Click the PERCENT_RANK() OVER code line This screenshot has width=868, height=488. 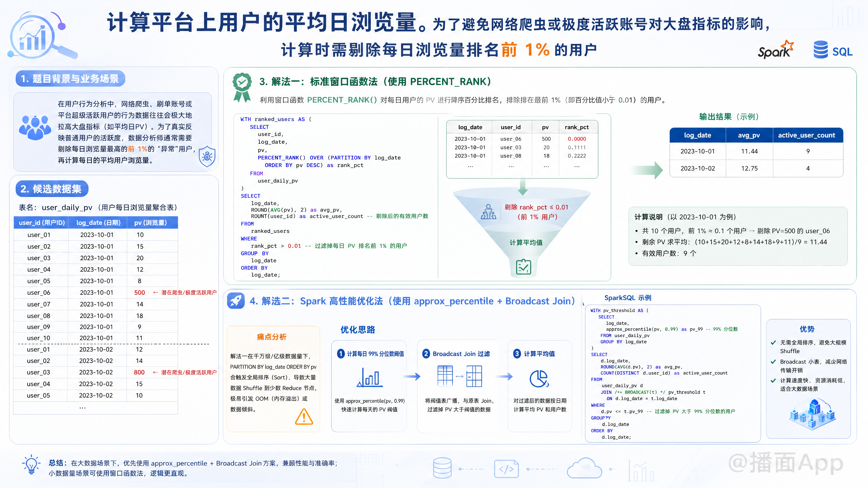pyautogui.click(x=329, y=158)
